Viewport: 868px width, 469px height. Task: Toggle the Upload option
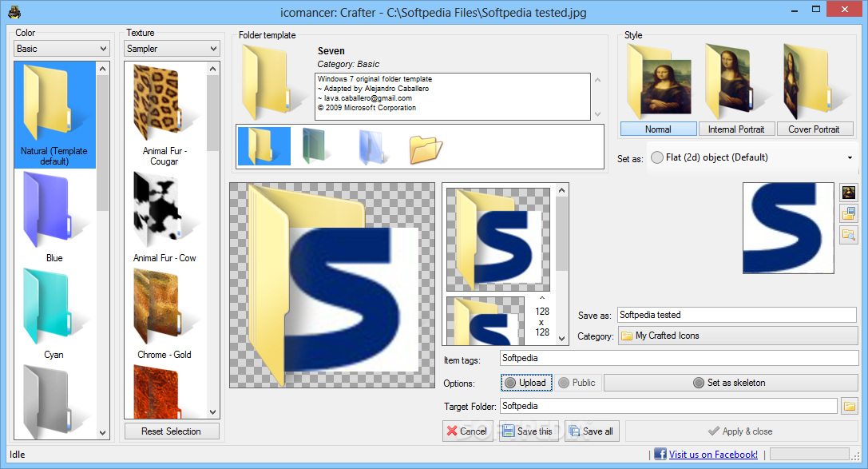click(x=526, y=383)
